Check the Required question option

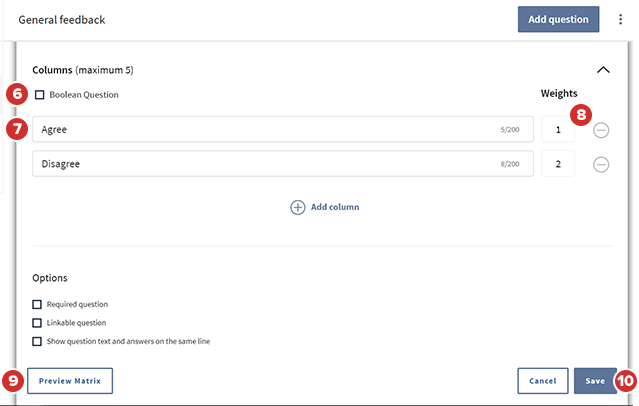pos(38,304)
